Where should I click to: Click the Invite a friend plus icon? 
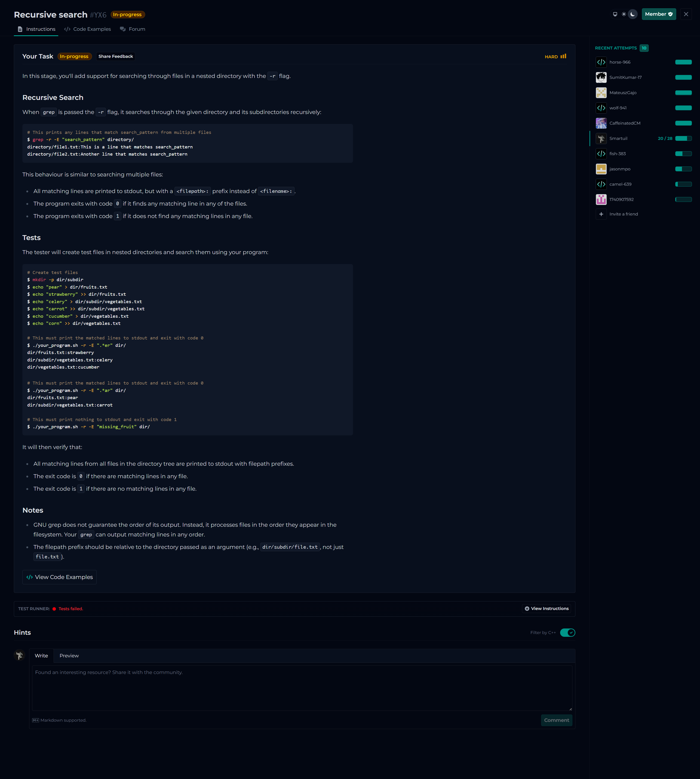(601, 214)
